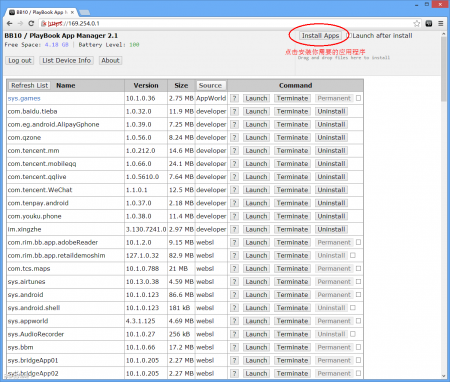The height and width of the screenshot is (382, 450).
Task: Open List Device Info
Action: (66, 60)
